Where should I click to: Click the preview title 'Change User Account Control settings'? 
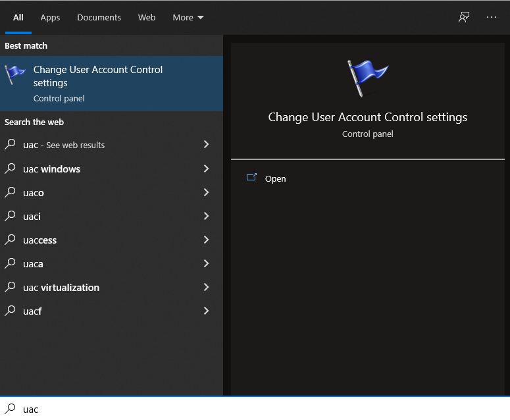(x=368, y=117)
